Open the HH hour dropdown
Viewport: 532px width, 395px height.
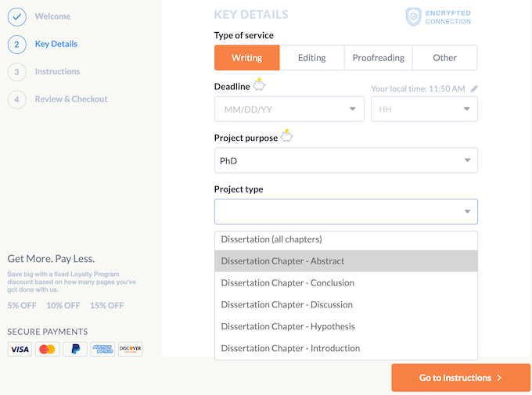coord(423,110)
